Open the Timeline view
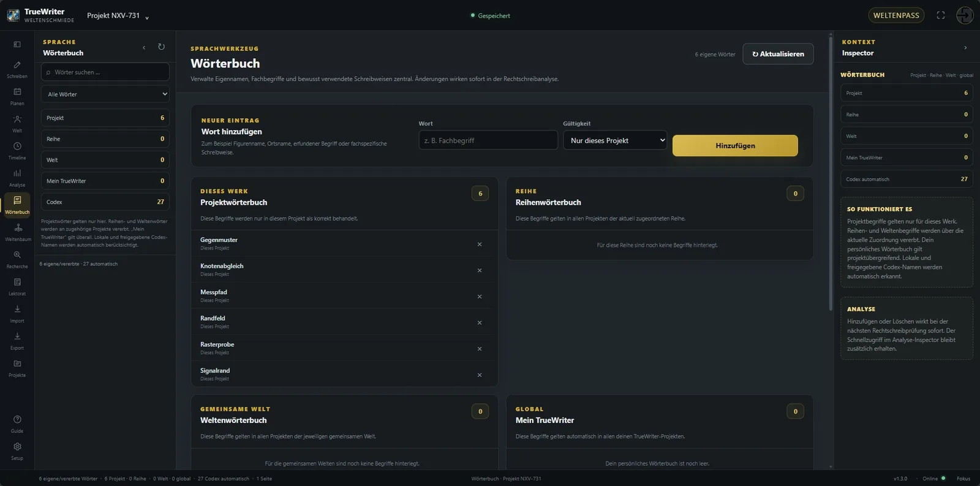Screen dimensions: 980x486 pyautogui.click(x=17, y=151)
